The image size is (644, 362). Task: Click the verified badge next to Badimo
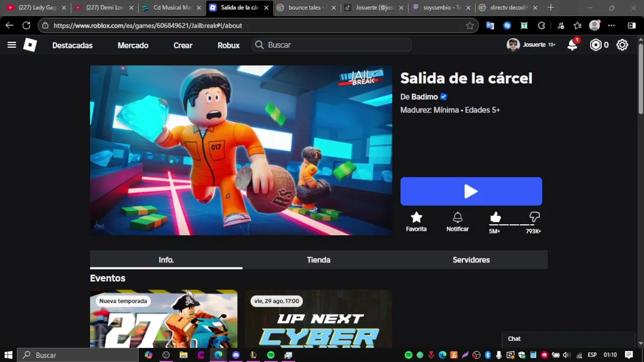coord(443,97)
